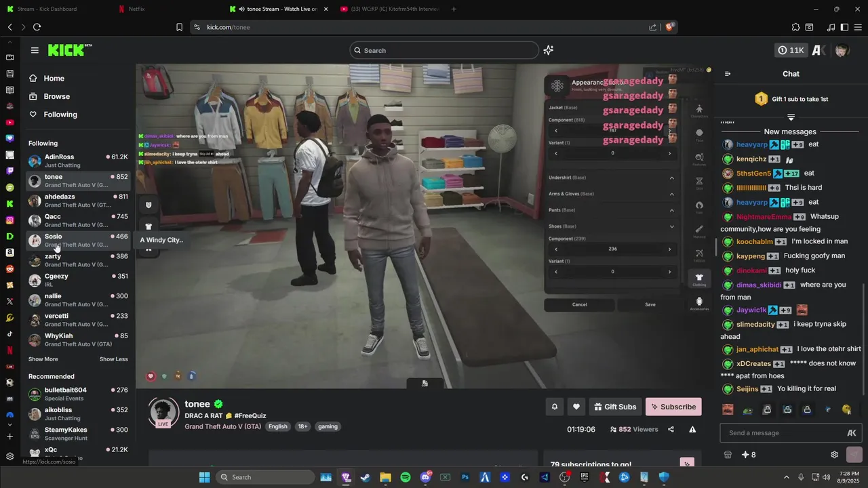Image resolution: width=868 pixels, height=488 pixels.
Task: Collapse the chat panel with the arrow icon
Action: (728, 74)
